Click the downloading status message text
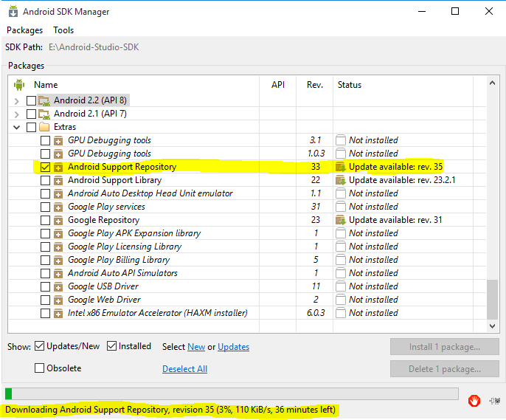This screenshot has width=506, height=420. point(170,410)
